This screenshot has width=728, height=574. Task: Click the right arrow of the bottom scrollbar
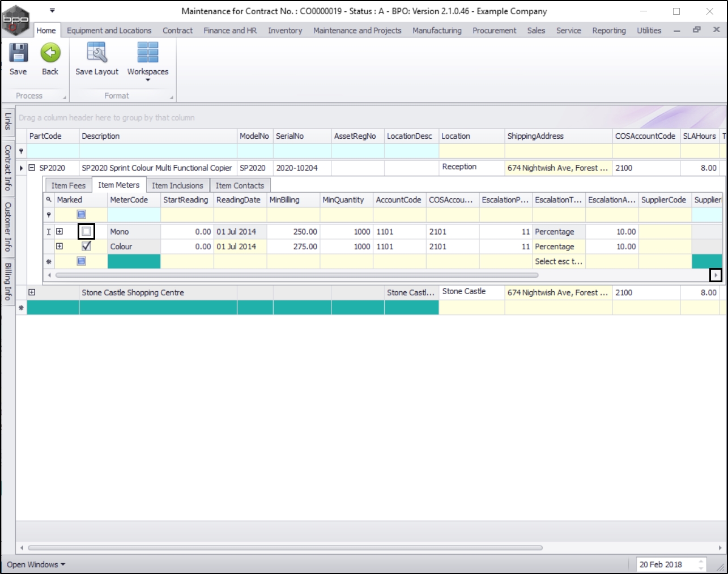pyautogui.click(x=720, y=548)
